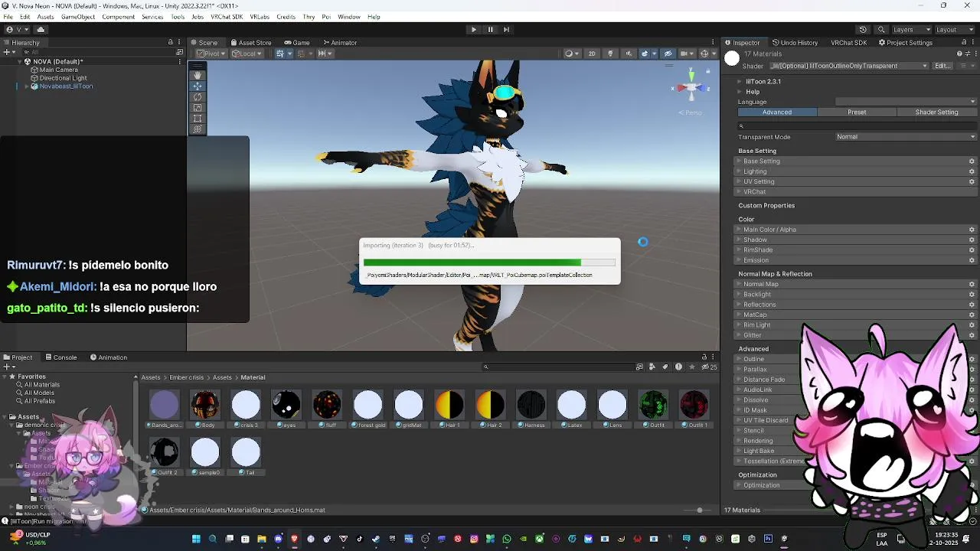
Task: Select the Scale tool
Action: coord(198,107)
